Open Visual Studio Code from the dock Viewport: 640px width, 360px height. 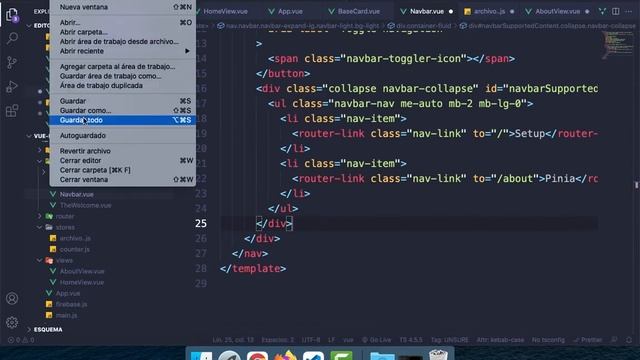pos(313,355)
